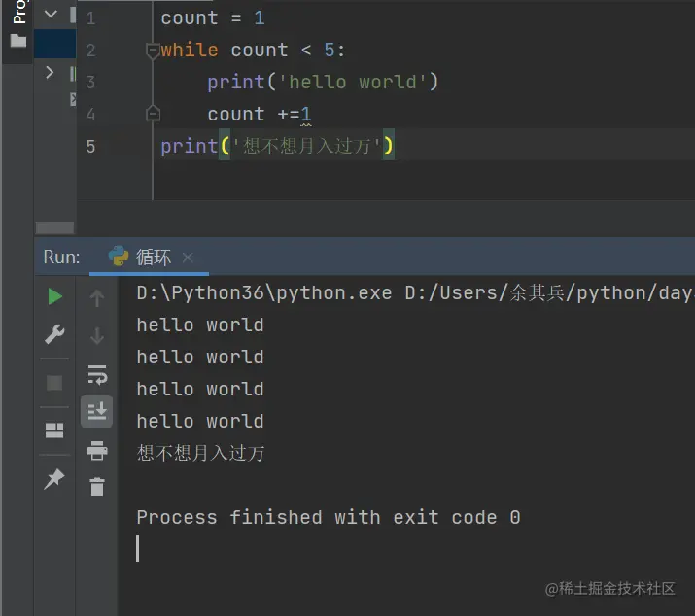
Task: Click first 'hello world' console output
Action: coord(200,325)
